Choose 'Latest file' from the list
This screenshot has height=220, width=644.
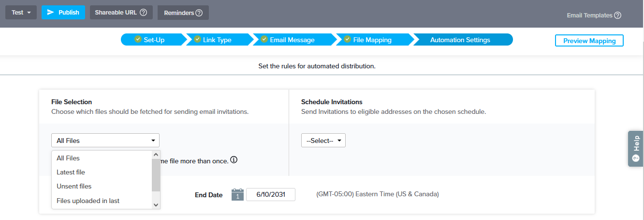[71, 172]
